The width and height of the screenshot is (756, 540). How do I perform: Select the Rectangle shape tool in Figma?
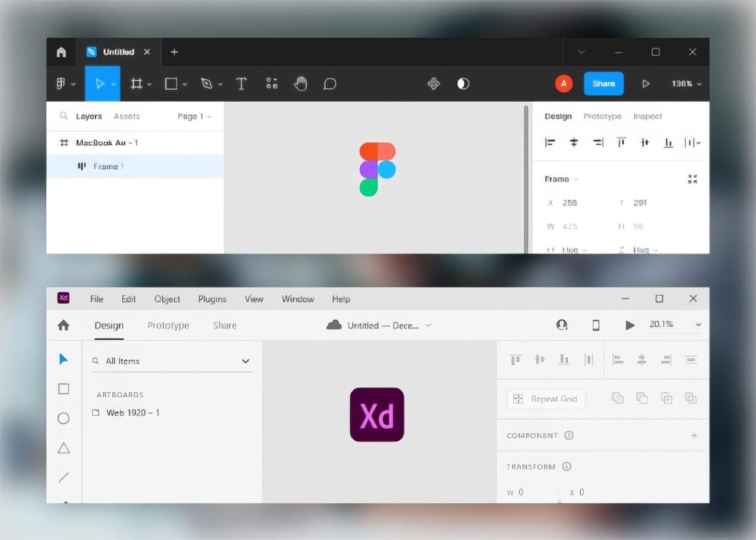click(171, 84)
